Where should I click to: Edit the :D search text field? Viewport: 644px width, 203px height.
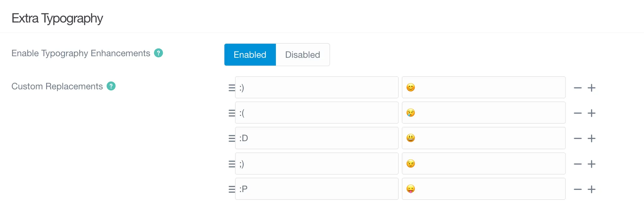317,138
